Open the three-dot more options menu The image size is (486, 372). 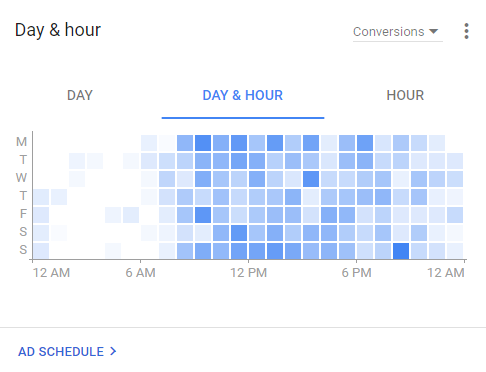pos(466,31)
